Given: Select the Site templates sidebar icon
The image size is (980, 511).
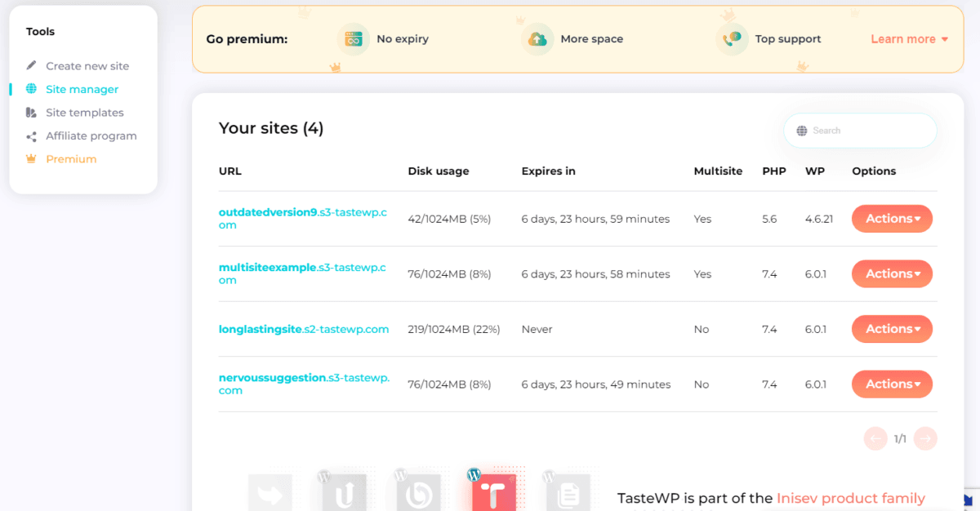Looking at the screenshot, I should click(x=29, y=112).
